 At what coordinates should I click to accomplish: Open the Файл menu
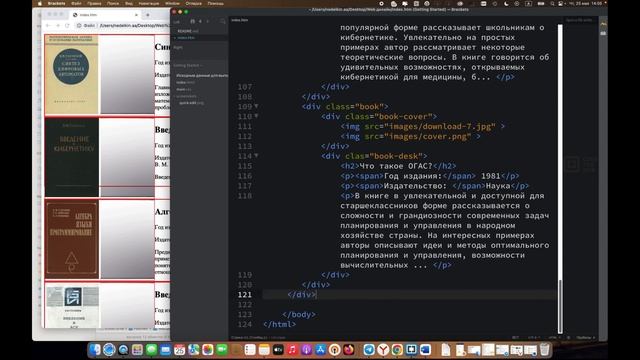[x=76, y=3]
